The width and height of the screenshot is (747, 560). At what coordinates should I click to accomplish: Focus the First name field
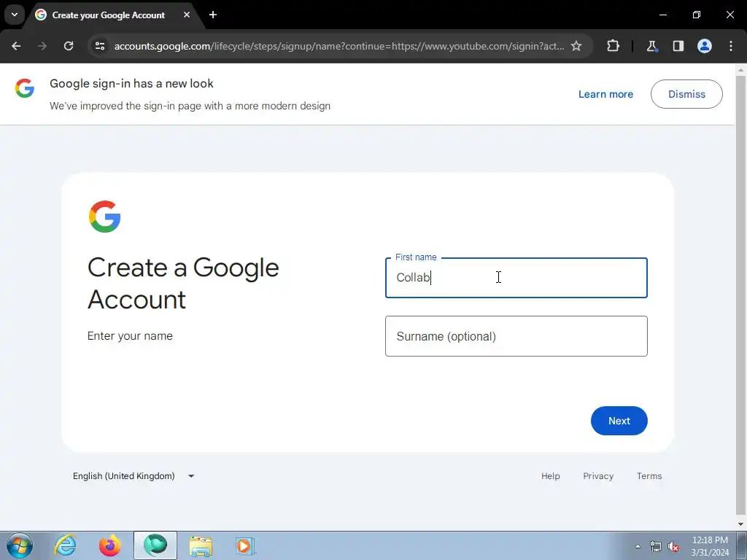tap(516, 278)
